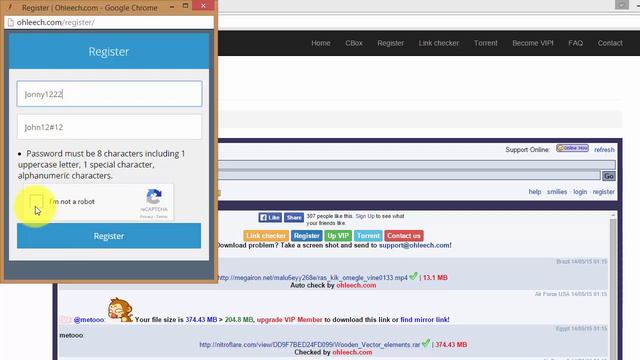Click ohleech.com link after Checked by
The image size is (640, 360).
pyautogui.click(x=352, y=352)
